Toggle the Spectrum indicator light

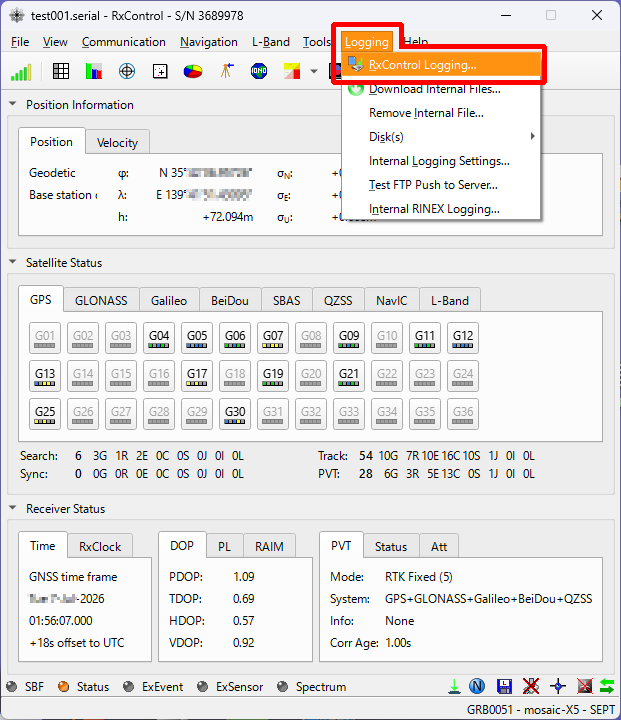click(282, 687)
